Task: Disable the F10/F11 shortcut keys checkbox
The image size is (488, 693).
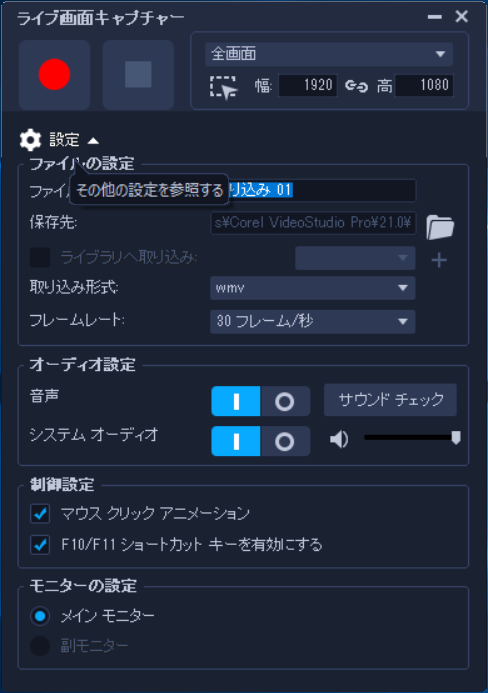Action: [x=40, y=544]
